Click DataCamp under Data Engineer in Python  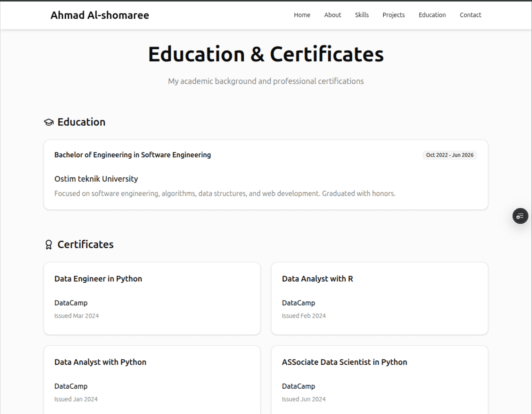click(71, 303)
